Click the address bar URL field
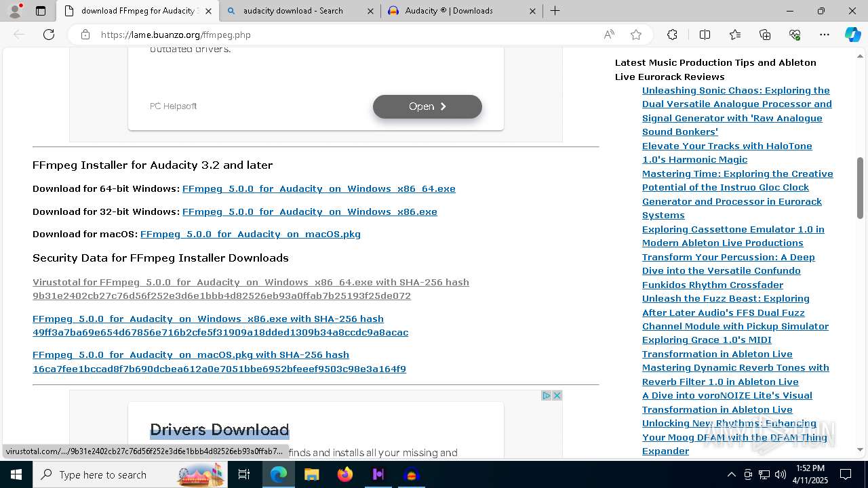This screenshot has width=868, height=488. (346, 35)
